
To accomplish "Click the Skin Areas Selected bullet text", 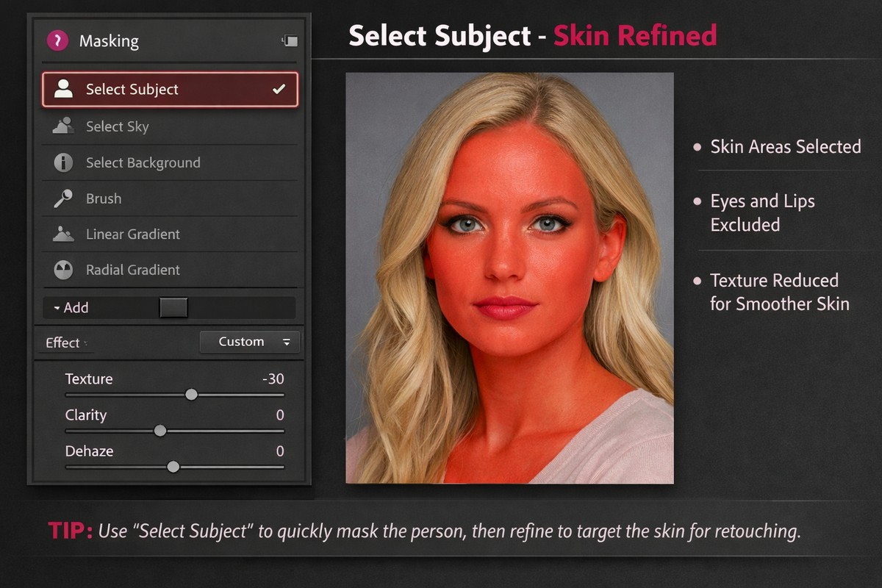I will coord(785,146).
